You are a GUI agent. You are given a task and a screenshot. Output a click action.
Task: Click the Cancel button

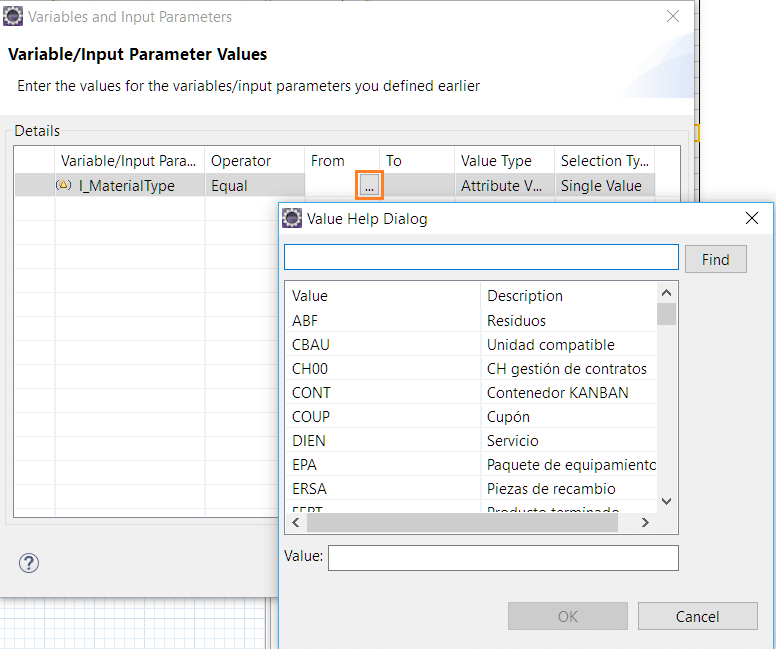[x=697, y=616]
